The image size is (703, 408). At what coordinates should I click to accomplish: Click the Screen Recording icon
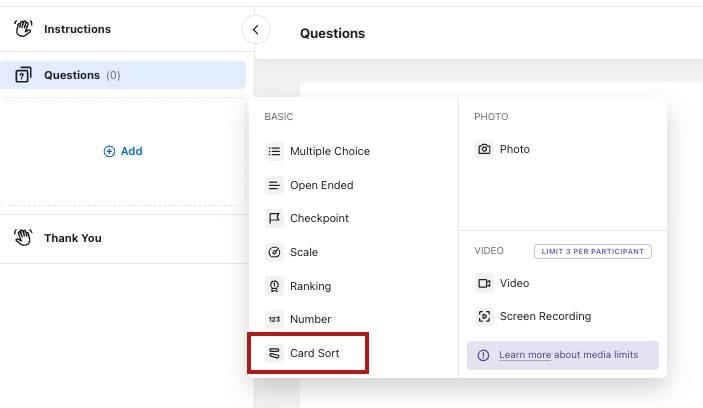pyautogui.click(x=484, y=316)
